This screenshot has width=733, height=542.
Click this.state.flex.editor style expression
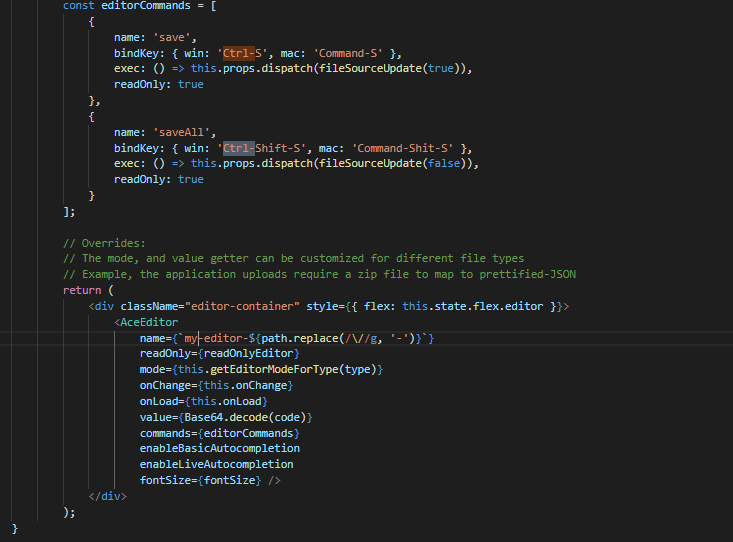point(473,306)
